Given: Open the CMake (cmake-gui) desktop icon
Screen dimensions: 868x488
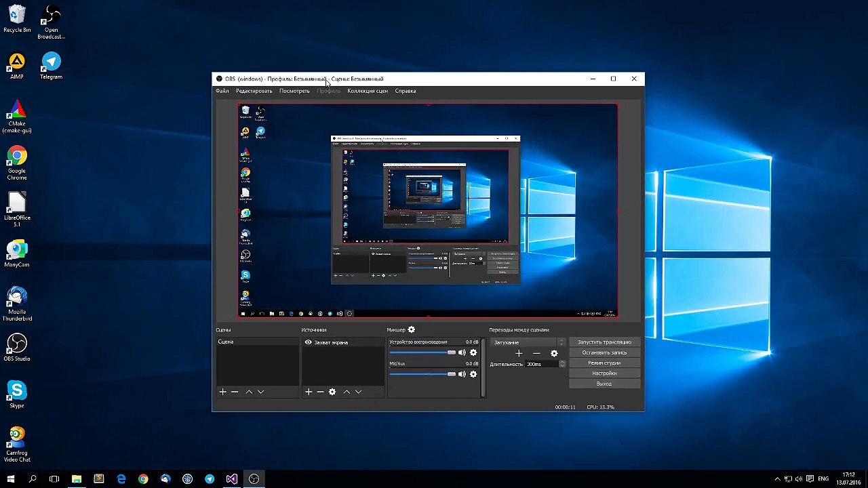Looking at the screenshot, I should pos(17,116).
